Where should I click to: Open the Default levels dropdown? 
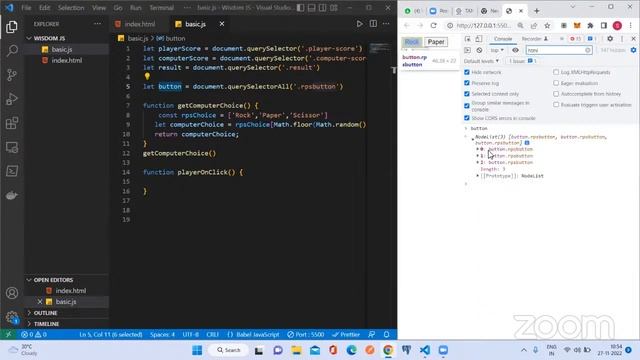coord(481,61)
